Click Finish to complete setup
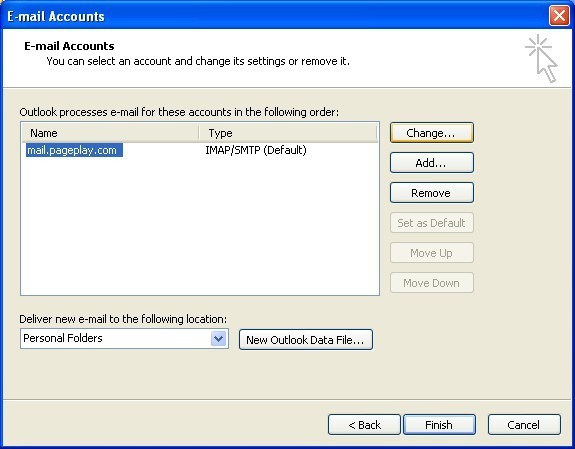Image resolution: width=575 pixels, height=449 pixels. [x=439, y=425]
